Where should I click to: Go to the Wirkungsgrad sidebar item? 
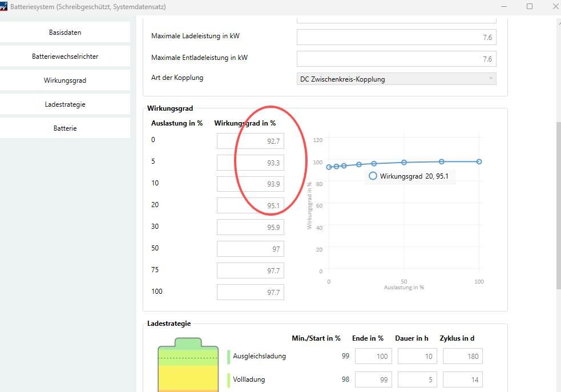click(65, 80)
